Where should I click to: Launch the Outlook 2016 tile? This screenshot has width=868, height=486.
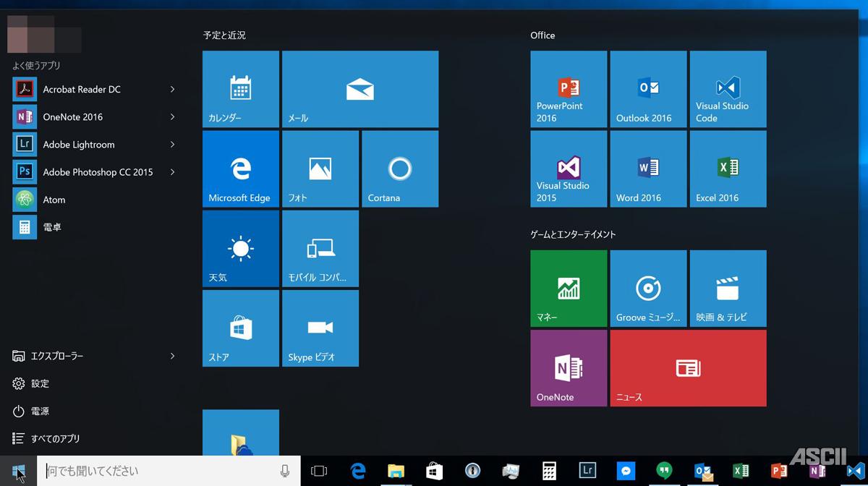pos(648,89)
